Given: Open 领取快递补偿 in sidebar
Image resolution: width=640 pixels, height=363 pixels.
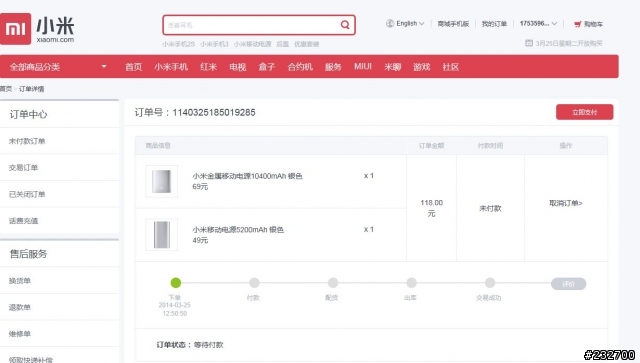Looking at the screenshot, I should pos(31,360).
